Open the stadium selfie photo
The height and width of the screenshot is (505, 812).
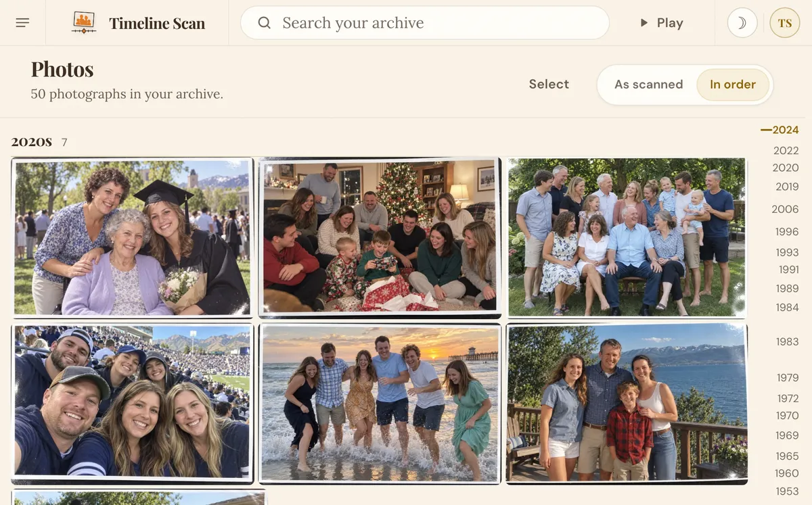tap(132, 404)
